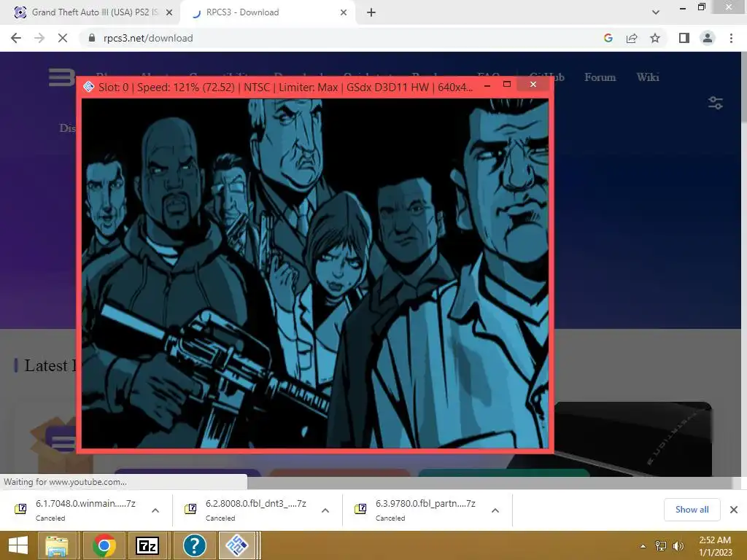Click the RPCS3 logo in the page header

coord(61,77)
